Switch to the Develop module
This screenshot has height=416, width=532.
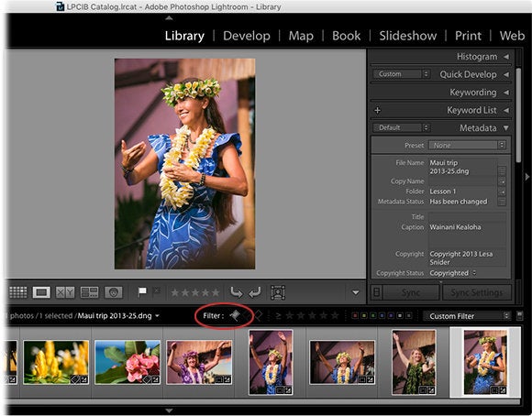pyautogui.click(x=247, y=36)
